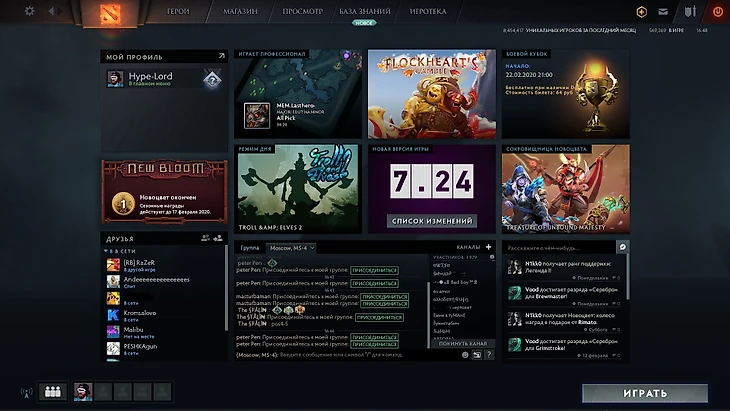Open the mail notifications icon
The height and width of the screenshot is (411, 730).
pyautogui.click(x=663, y=12)
